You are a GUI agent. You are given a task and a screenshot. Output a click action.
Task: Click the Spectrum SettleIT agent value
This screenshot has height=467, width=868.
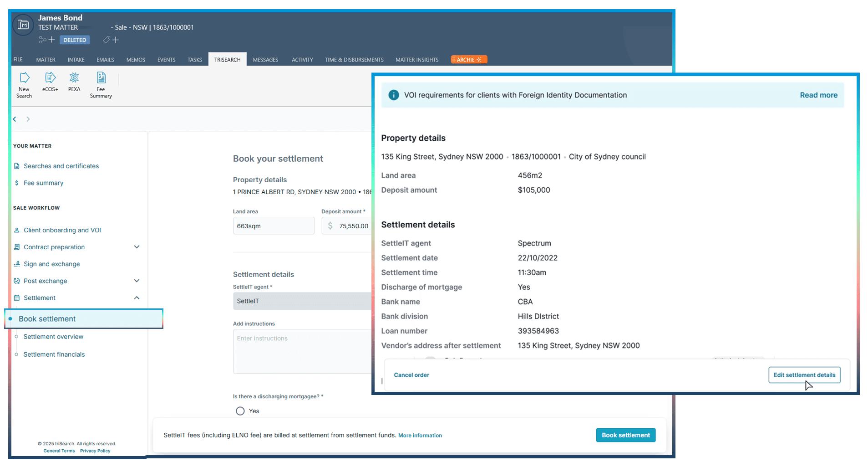534,243
